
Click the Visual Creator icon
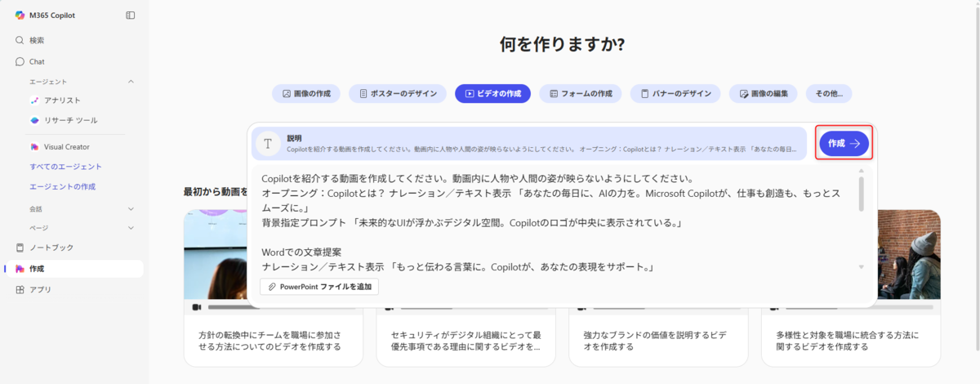(x=34, y=147)
